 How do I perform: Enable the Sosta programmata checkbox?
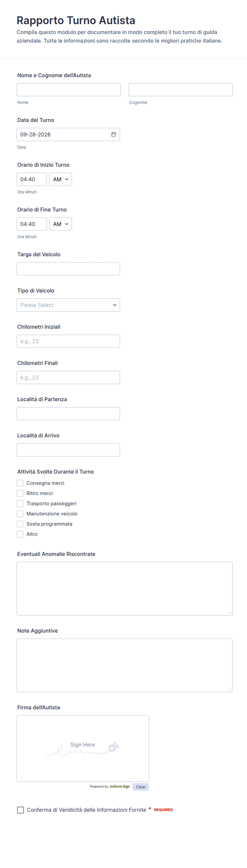[20, 524]
